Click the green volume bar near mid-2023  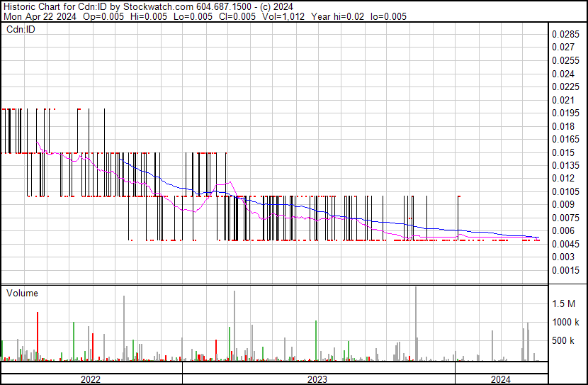[x=316, y=341]
